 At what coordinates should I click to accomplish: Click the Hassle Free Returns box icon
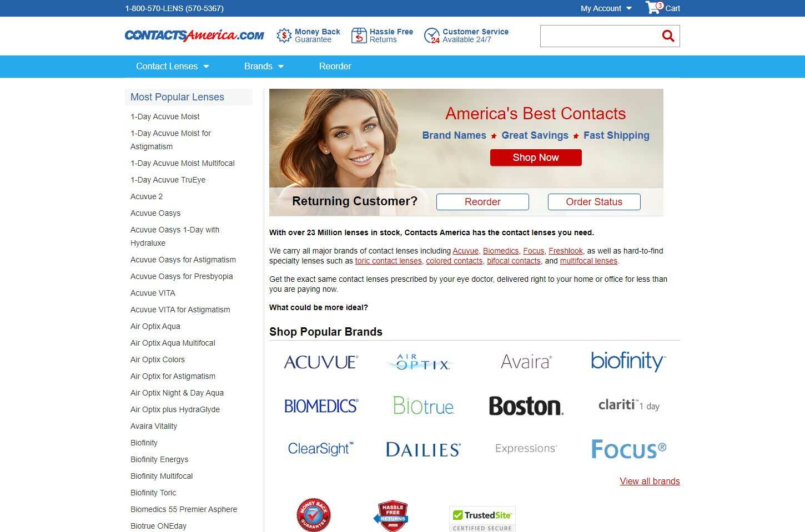(359, 36)
